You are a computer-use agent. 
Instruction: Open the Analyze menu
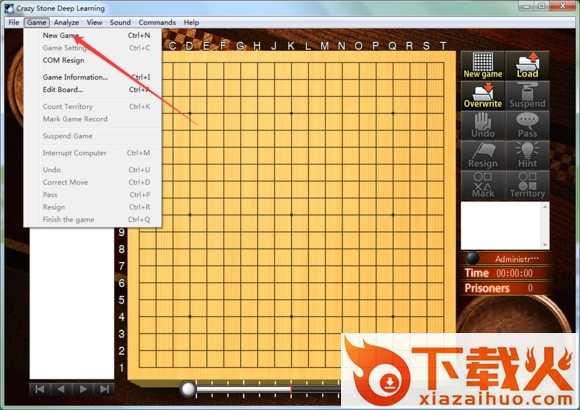coord(66,22)
